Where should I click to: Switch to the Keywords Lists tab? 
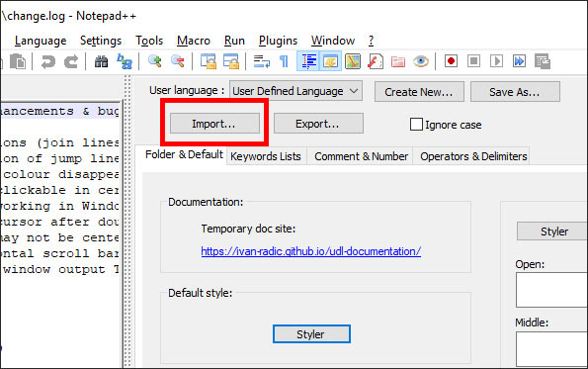click(x=266, y=156)
